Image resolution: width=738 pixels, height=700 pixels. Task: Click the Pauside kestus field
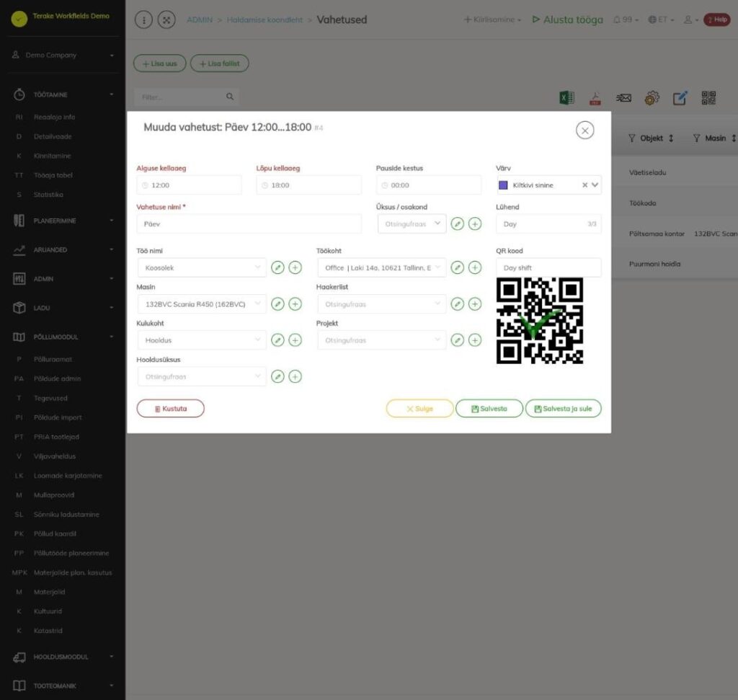[429, 185]
